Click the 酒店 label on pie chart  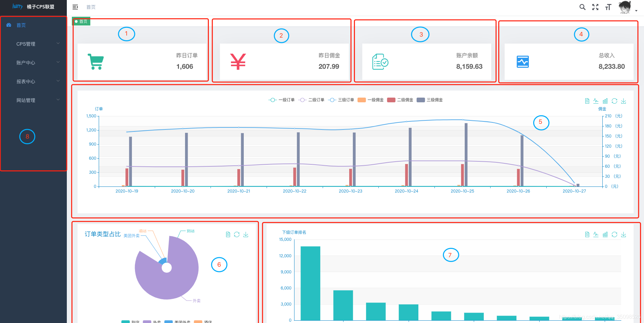tap(143, 231)
